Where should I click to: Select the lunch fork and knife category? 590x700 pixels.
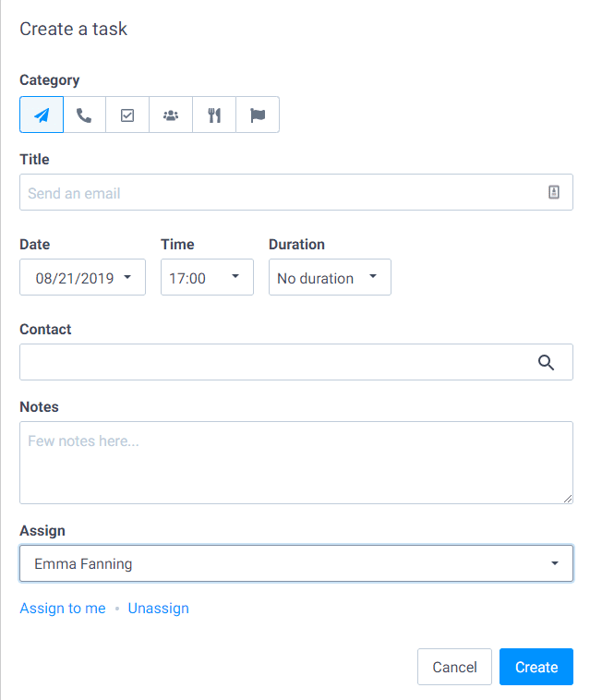tap(214, 115)
